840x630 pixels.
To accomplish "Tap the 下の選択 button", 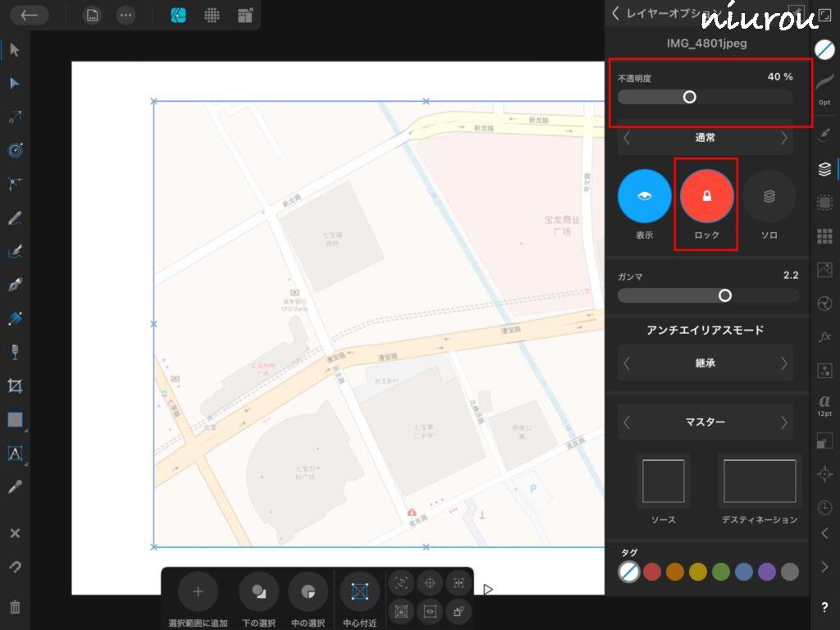I will click(258, 591).
